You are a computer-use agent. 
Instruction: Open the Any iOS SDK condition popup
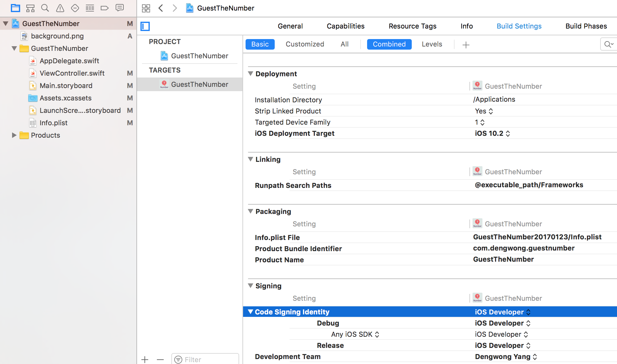coord(355,334)
